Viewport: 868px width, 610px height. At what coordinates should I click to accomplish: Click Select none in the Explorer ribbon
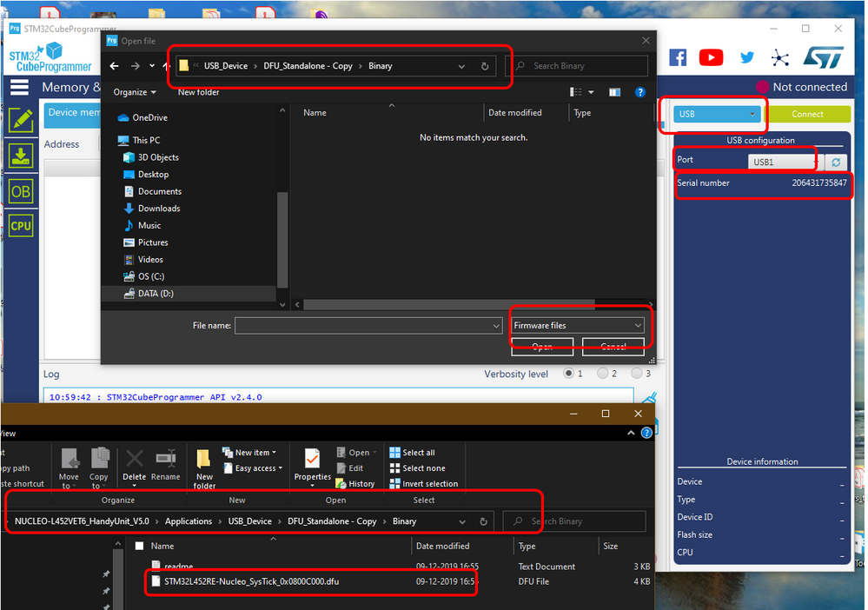coord(417,468)
